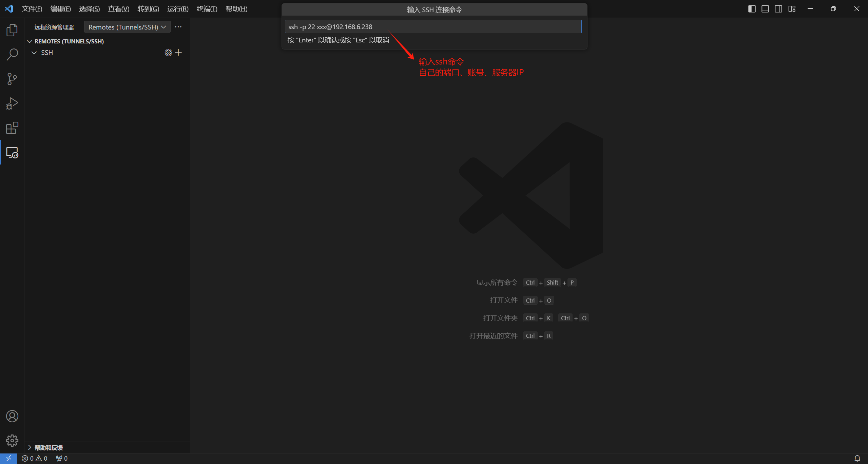Viewport: 868px width, 464px height.
Task: Click the Remote Explorer activity bar icon
Action: point(12,153)
